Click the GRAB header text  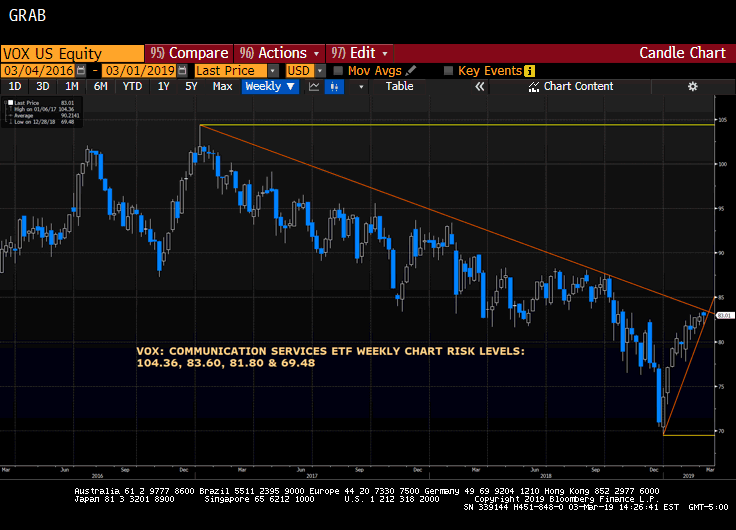27,15
